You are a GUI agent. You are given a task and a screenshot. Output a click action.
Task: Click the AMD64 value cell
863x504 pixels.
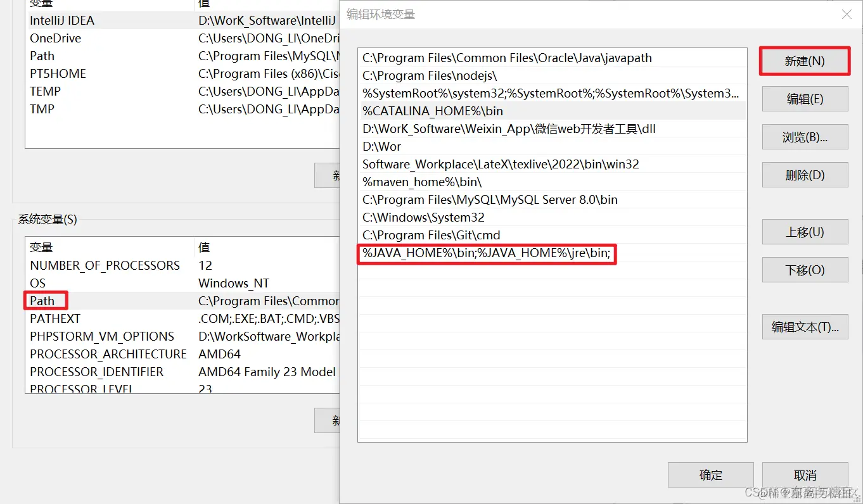click(219, 354)
